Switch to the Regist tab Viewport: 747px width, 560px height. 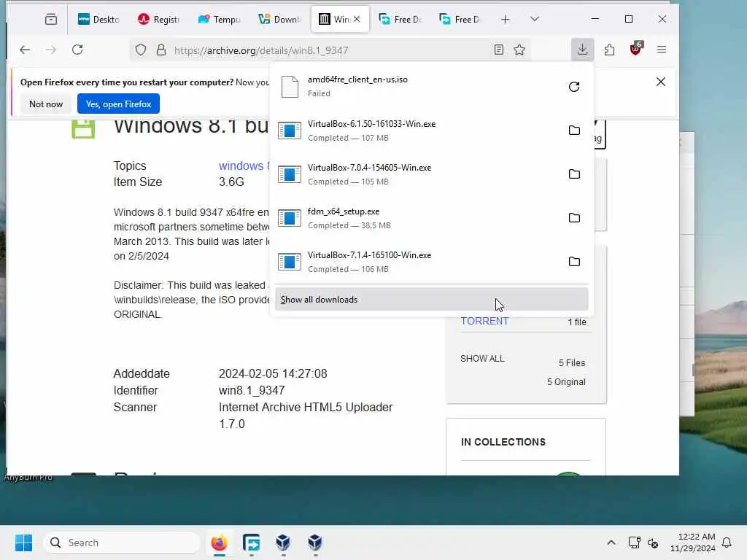tap(158, 20)
